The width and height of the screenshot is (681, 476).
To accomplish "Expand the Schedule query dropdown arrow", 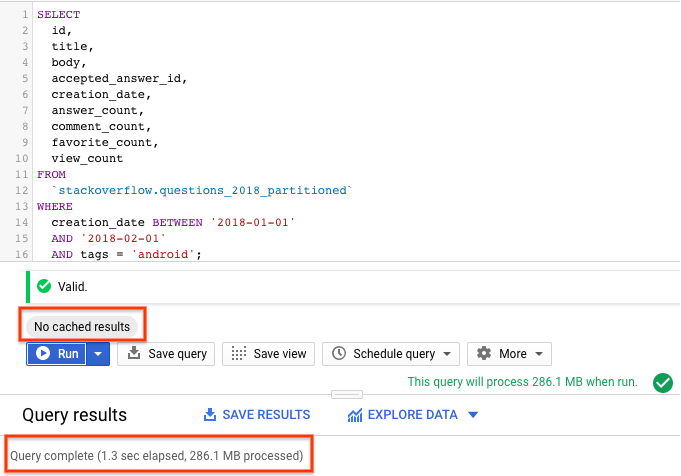I will pyautogui.click(x=446, y=354).
